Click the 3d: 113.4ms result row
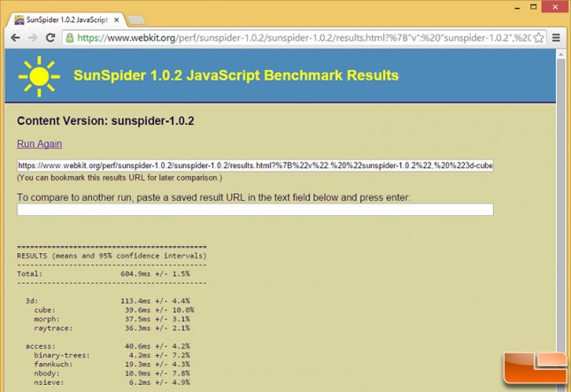The width and height of the screenshot is (571, 392). [x=108, y=301]
